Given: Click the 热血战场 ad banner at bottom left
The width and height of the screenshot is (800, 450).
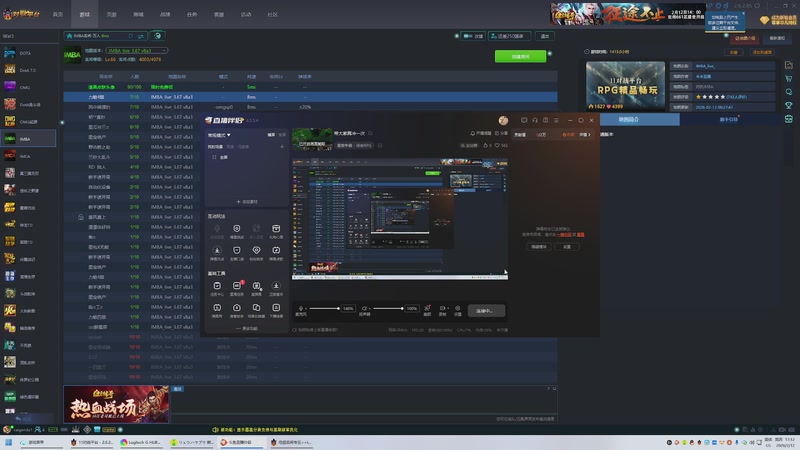Looking at the screenshot, I should coord(116,404).
